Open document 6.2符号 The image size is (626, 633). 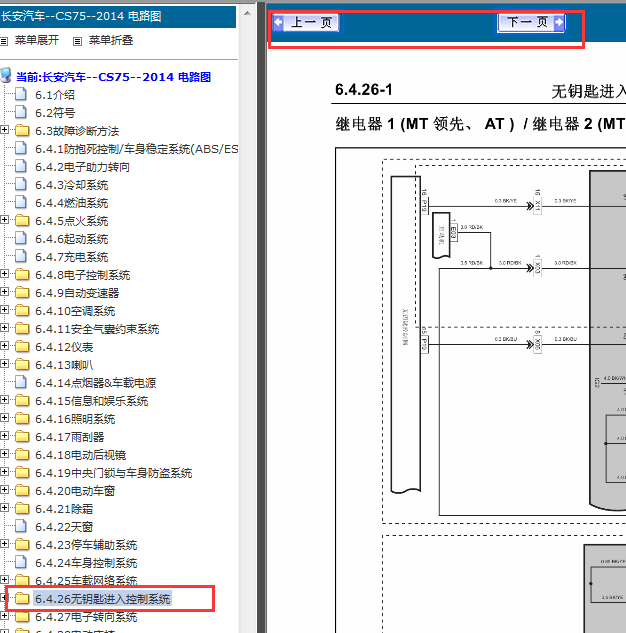click(x=54, y=113)
